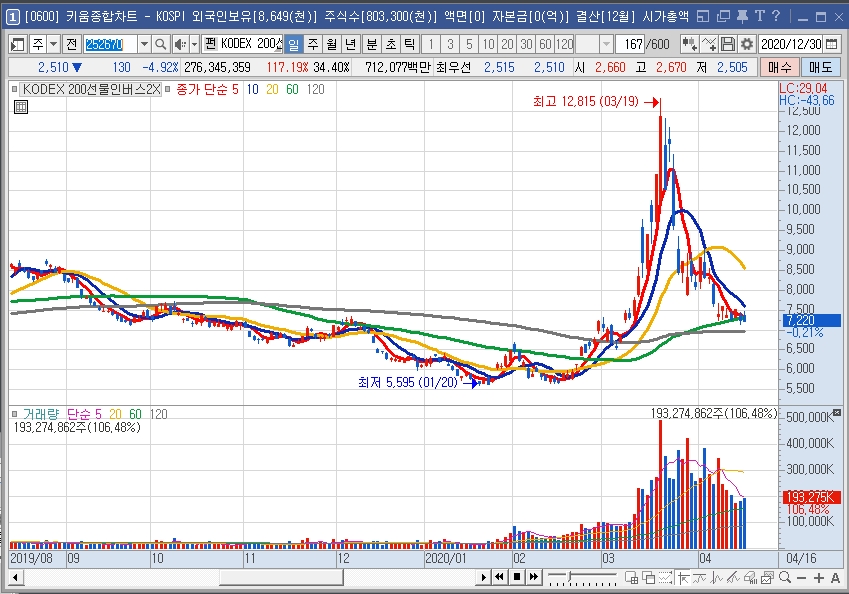Click the eraser tool icon at bottom
This screenshot has height=594, width=849.
[x=750, y=578]
